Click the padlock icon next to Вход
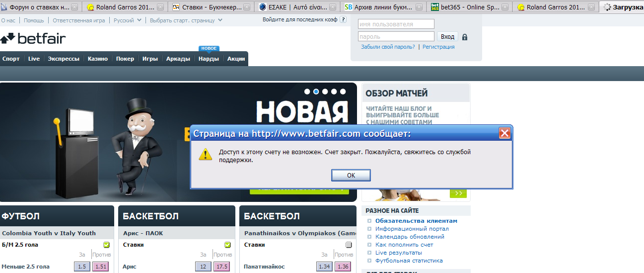The height and width of the screenshot is (273, 644). [x=465, y=37]
